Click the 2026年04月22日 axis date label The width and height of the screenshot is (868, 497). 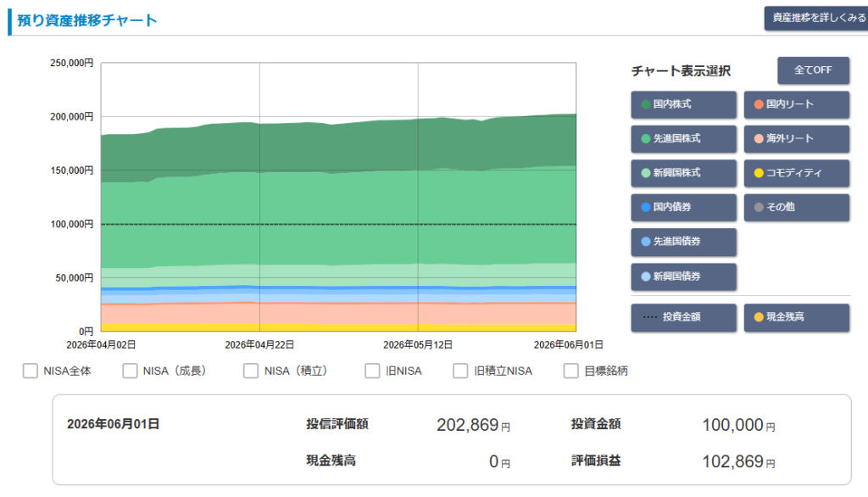pyautogui.click(x=259, y=344)
